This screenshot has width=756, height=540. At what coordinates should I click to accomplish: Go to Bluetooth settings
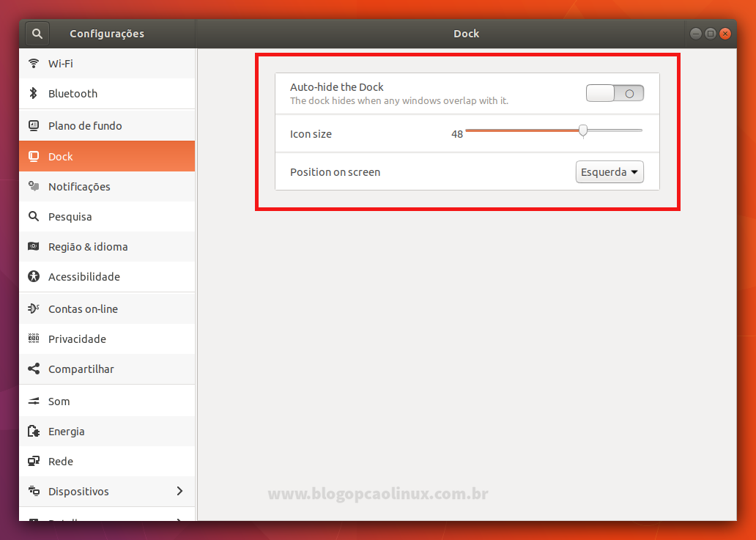point(107,94)
